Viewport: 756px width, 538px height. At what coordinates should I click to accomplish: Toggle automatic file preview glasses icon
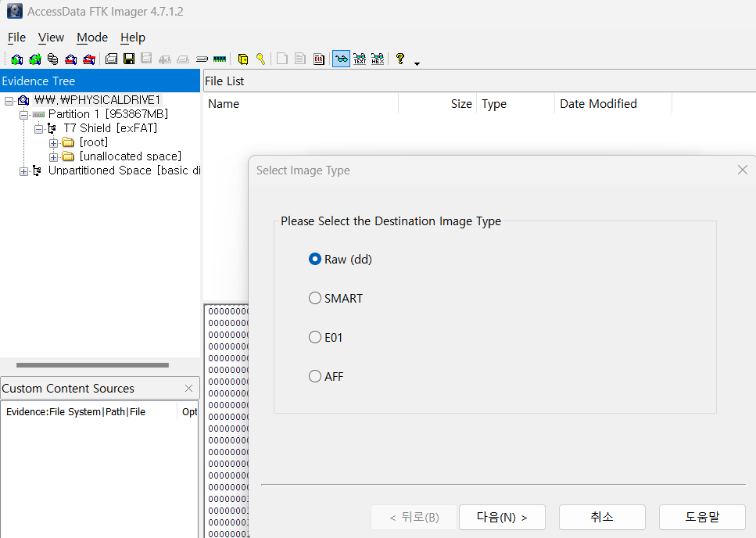coord(342,59)
